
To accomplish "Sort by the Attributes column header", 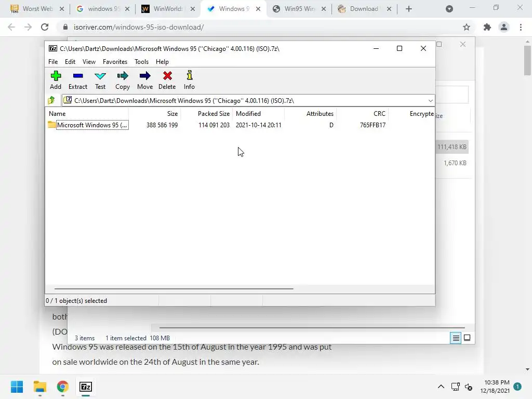I will 310,114.
